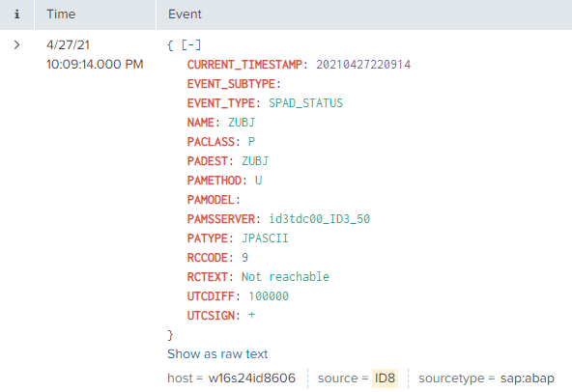This screenshot has height=392, width=572.
Task: Collapse the JSON with [-] toggle
Action: point(190,45)
